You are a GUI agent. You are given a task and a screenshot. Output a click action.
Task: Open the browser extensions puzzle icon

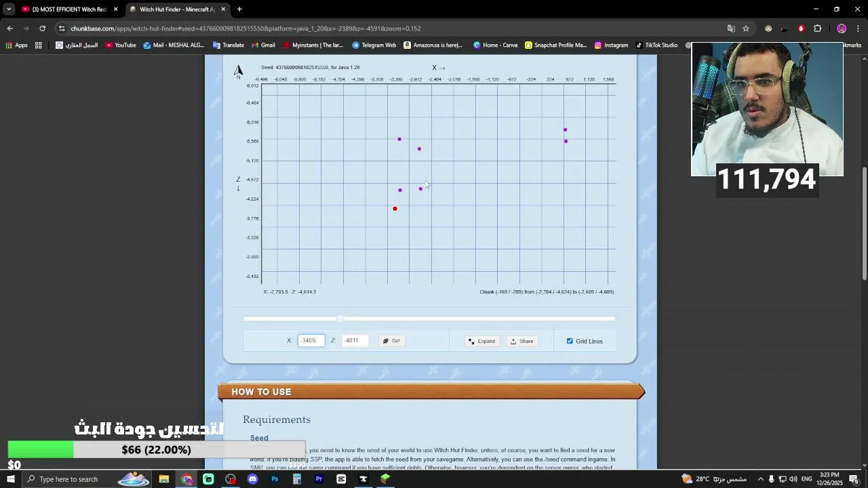pyautogui.click(x=817, y=28)
